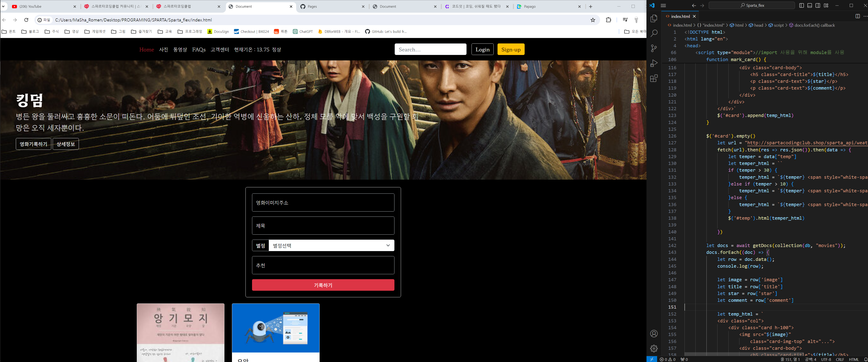Submit the form with 기록하기 button
The width and height of the screenshot is (868, 362).
point(323,285)
